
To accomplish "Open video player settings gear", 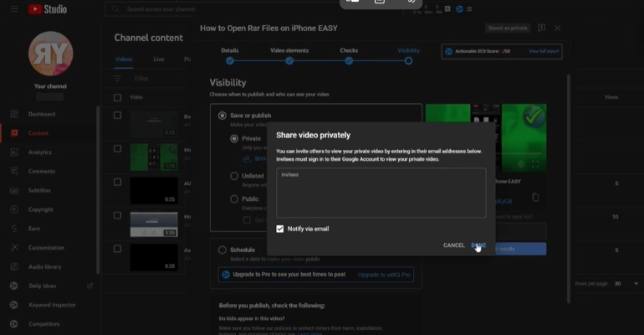I will point(521,164).
